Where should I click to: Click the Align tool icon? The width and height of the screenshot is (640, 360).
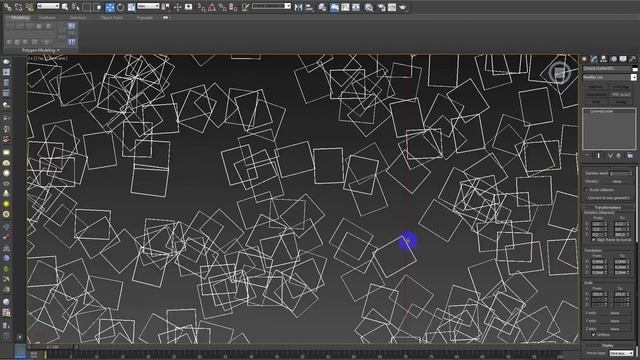click(x=309, y=7)
